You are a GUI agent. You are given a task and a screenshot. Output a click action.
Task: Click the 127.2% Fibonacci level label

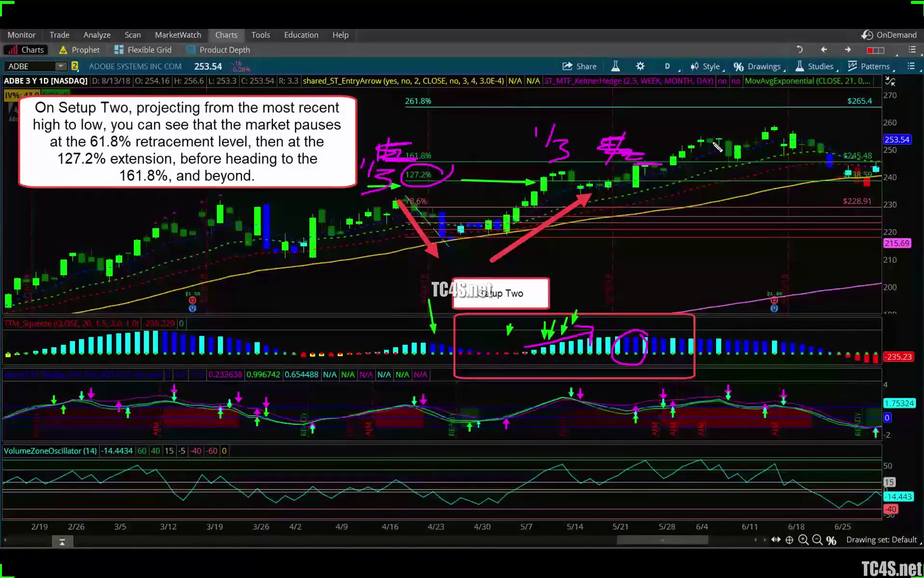pos(418,174)
